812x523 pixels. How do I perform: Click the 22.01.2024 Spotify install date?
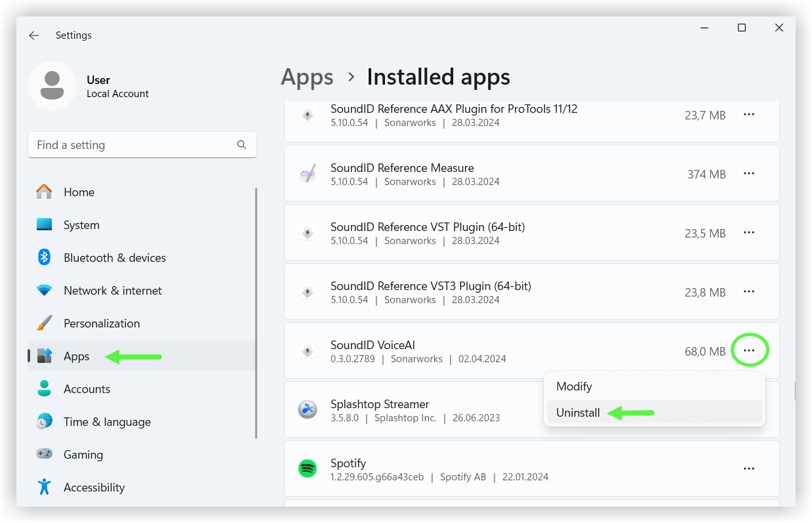pos(525,477)
